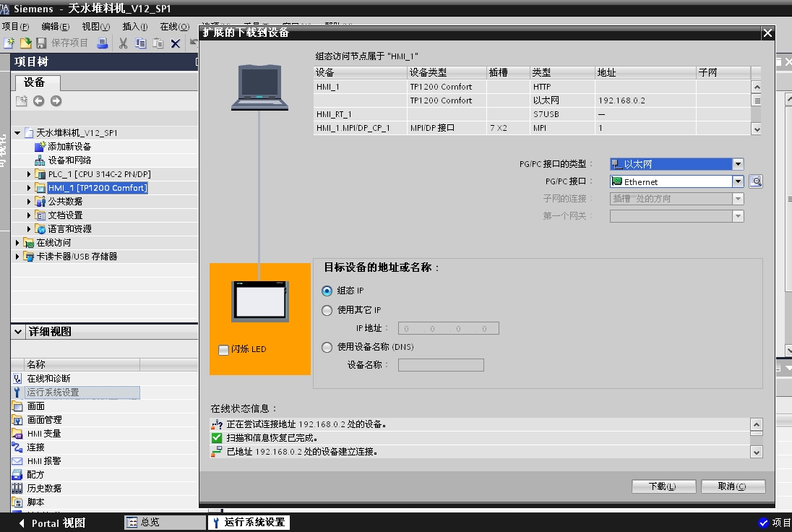Viewport: 792px width, 532px height.
Task: Select 使用设备名称 (DNS) radio button
Action: coord(327,347)
